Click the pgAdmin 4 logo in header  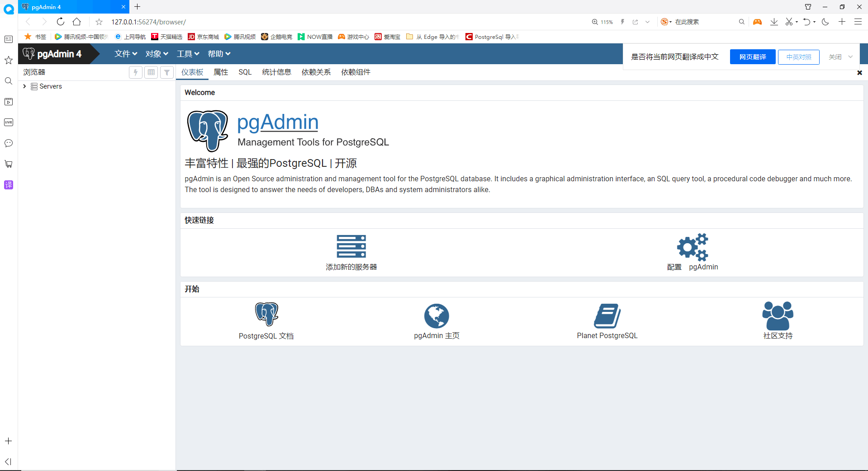[x=52, y=54]
